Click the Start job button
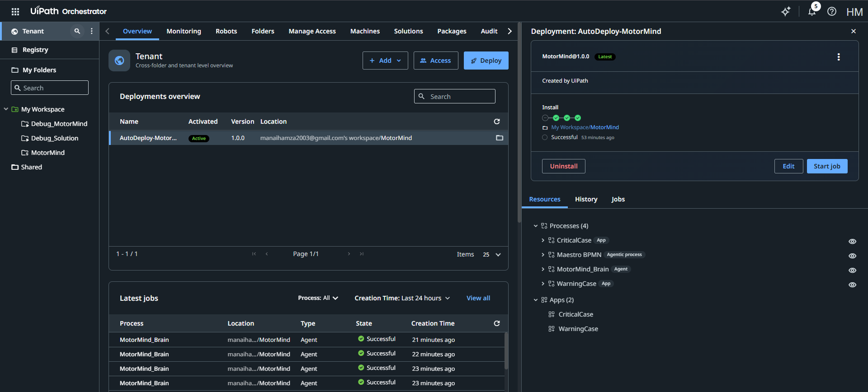The height and width of the screenshot is (392, 868). pyautogui.click(x=827, y=166)
